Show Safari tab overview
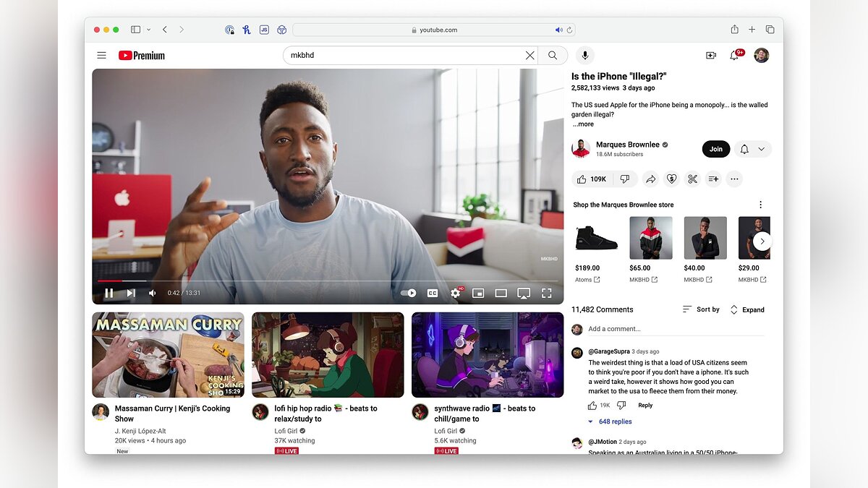This screenshot has height=488, width=868. tap(770, 30)
